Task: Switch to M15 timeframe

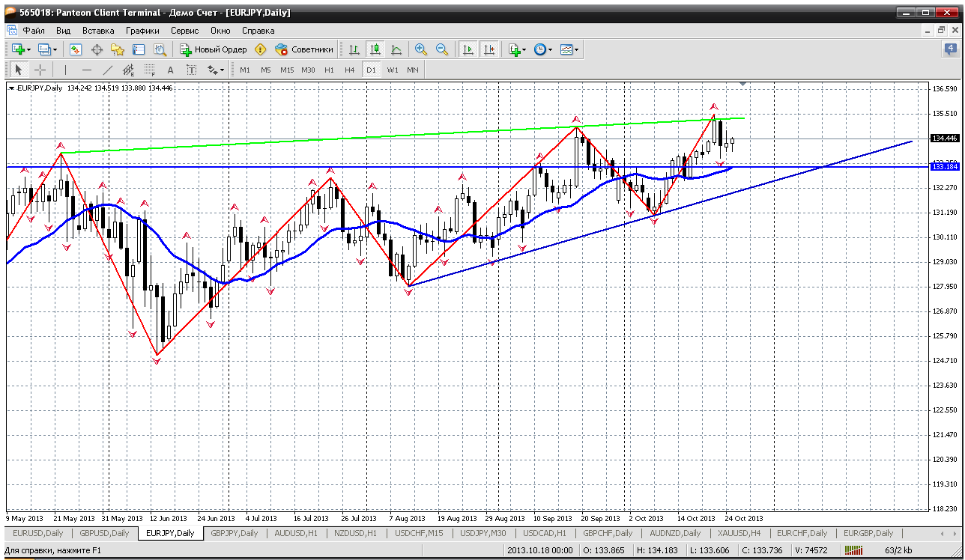Action: coord(287,70)
